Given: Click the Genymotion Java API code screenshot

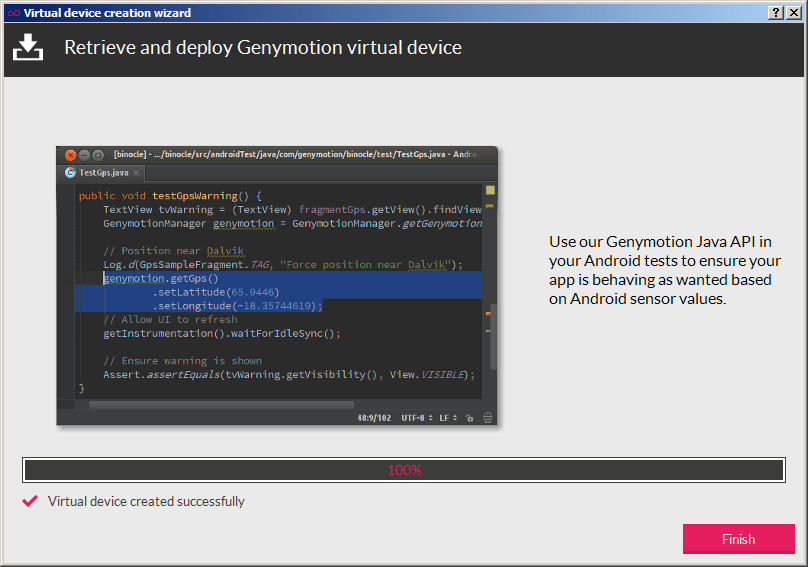Looking at the screenshot, I should point(277,286).
